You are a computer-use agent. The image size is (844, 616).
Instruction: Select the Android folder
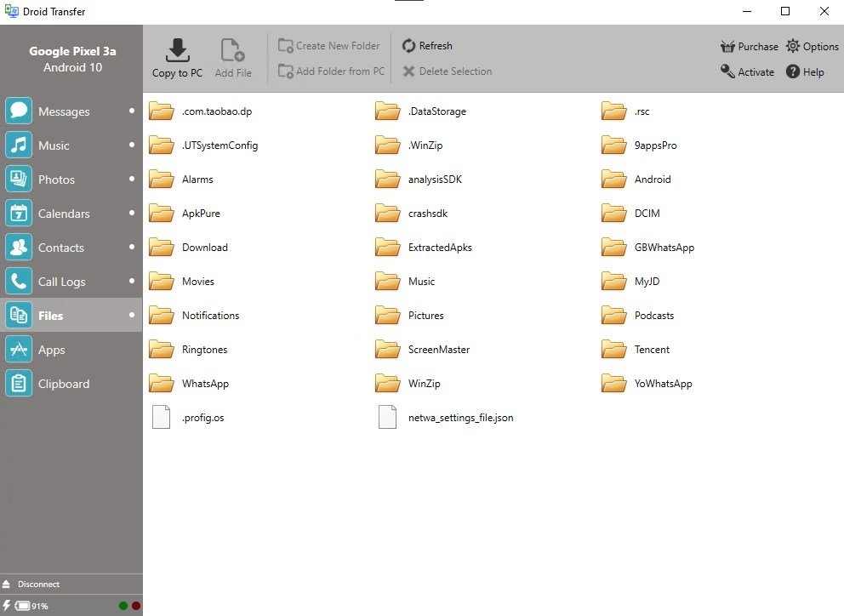(x=636, y=180)
